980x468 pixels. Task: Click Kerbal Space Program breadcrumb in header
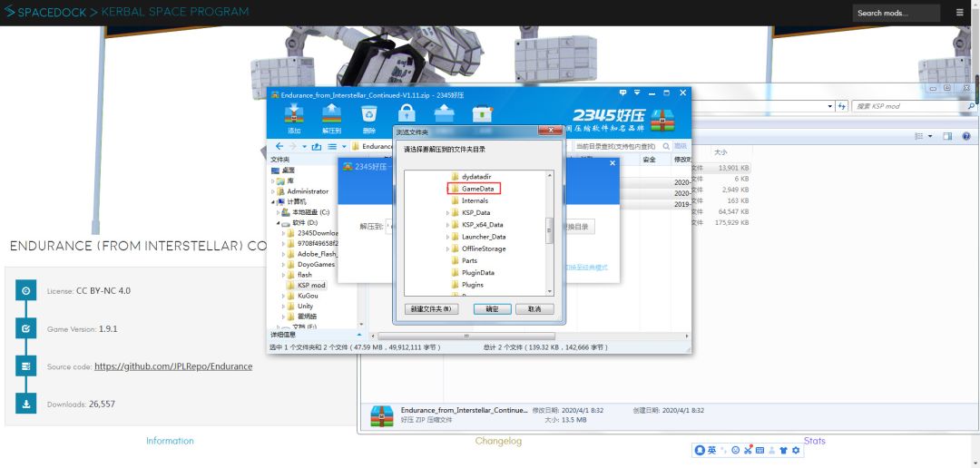pos(175,12)
